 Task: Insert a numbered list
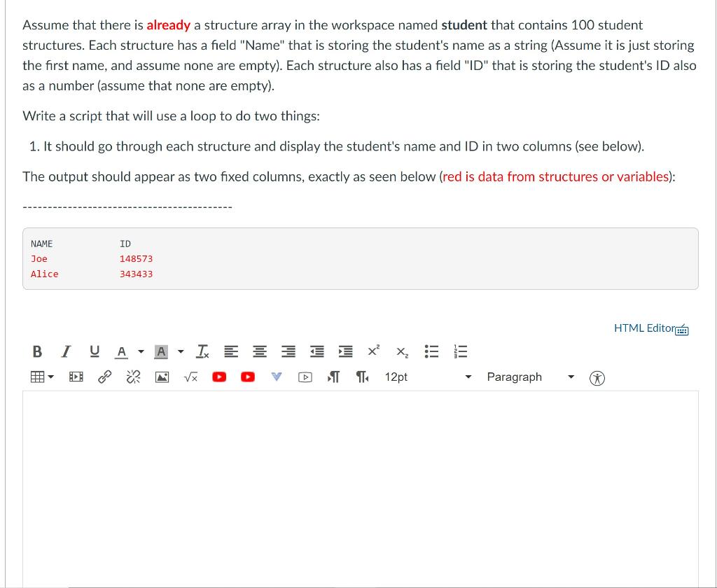(460, 351)
